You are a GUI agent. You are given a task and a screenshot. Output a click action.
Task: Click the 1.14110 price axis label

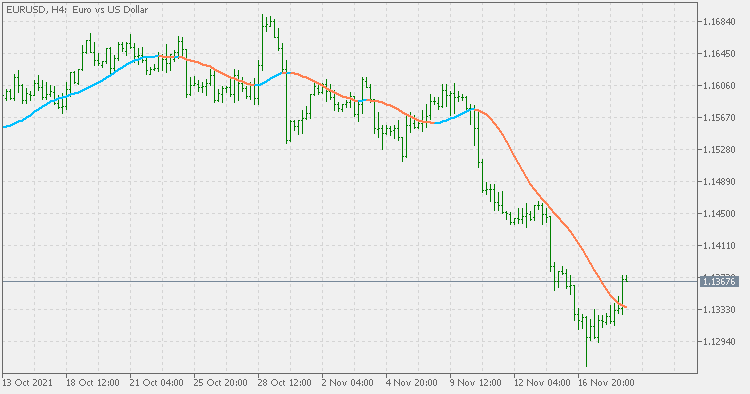point(719,246)
